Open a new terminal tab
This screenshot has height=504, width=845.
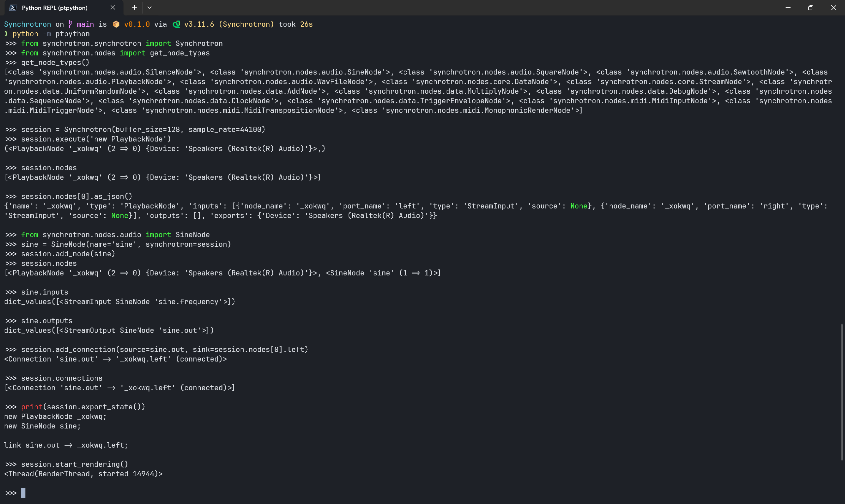(x=135, y=8)
